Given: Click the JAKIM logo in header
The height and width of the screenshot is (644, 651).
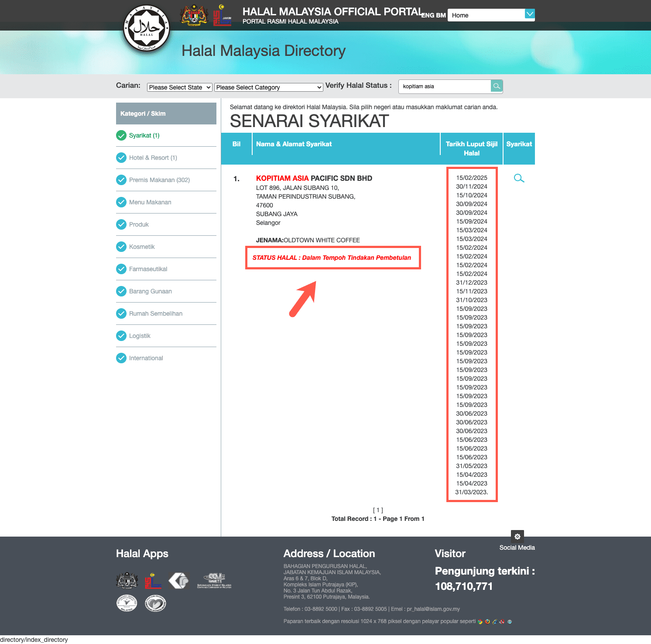Looking at the screenshot, I should [222, 15].
